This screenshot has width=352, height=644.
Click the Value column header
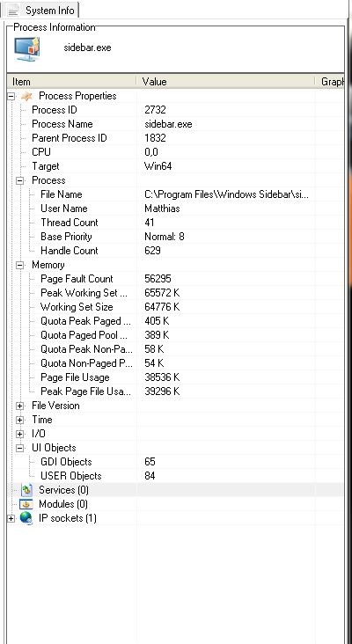tap(226, 81)
